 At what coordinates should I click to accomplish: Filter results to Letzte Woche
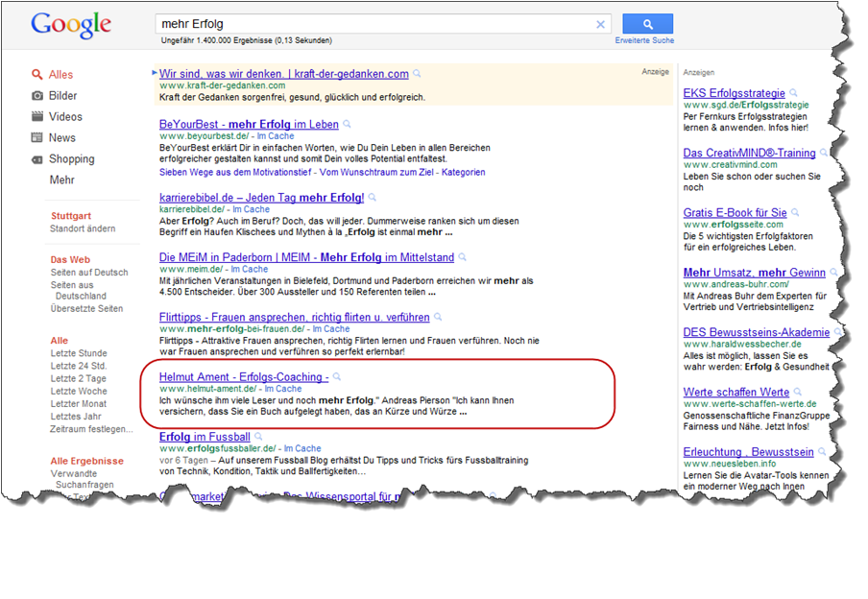(x=79, y=392)
